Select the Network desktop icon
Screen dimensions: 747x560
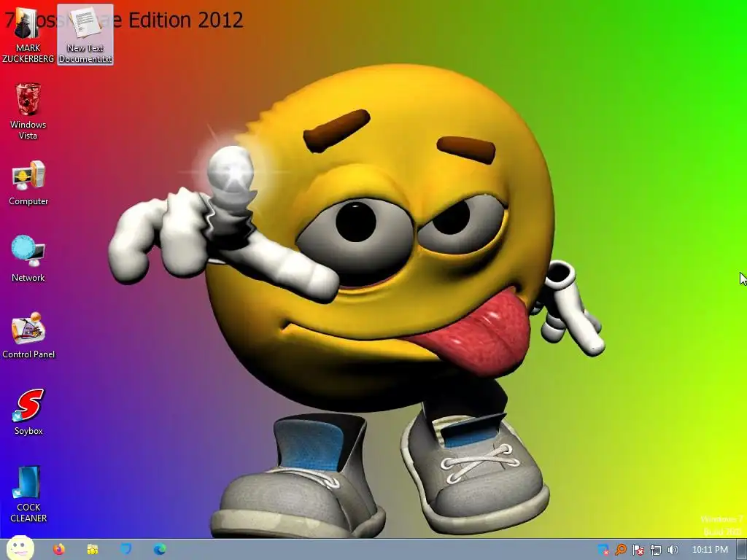[28, 259]
